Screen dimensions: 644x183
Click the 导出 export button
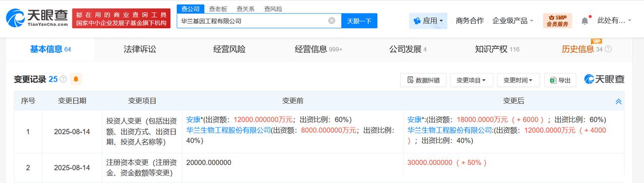(560, 80)
